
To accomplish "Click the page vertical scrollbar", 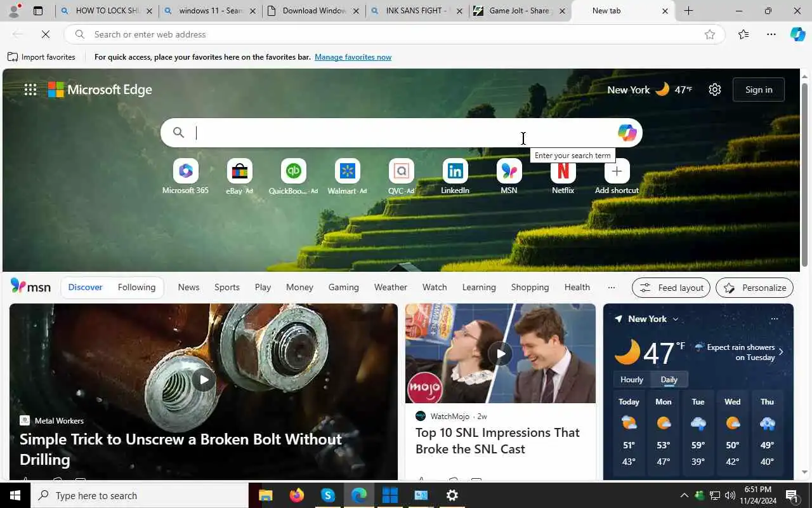I will tap(804, 175).
